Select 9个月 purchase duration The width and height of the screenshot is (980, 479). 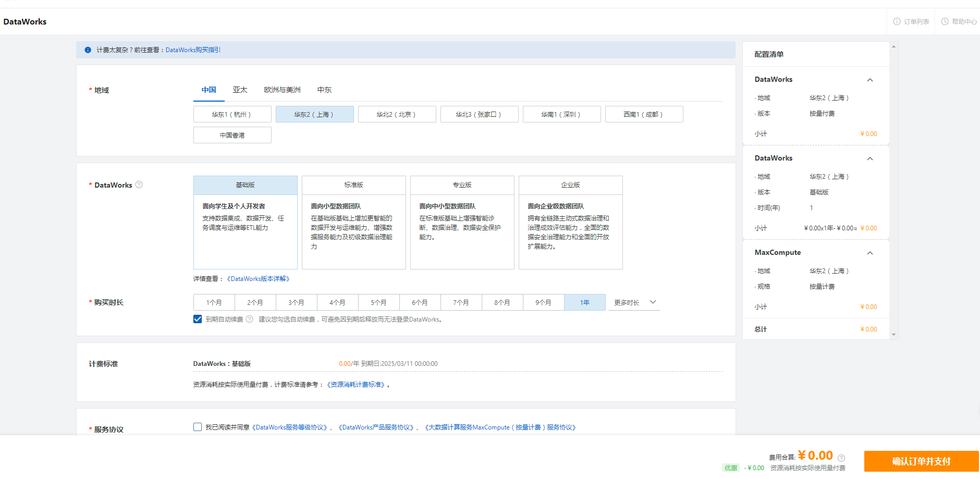point(544,302)
